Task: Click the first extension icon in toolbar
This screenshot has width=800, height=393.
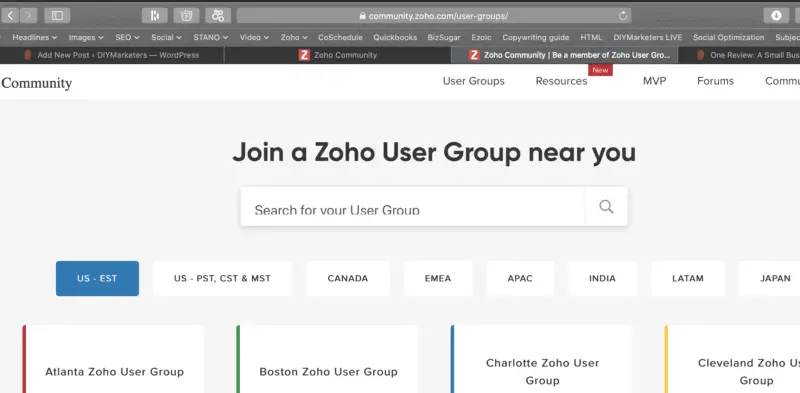Action: 155,16
